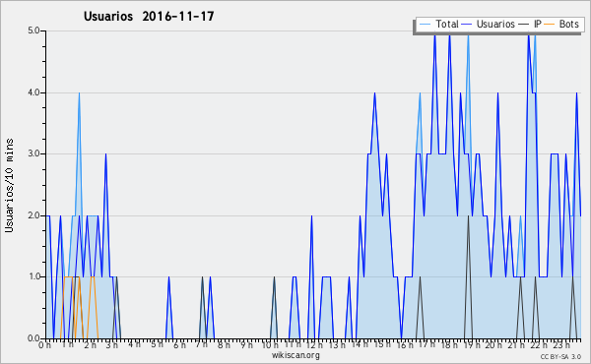Click the y-axis label 'Usuarios/10 mins'
The height and width of the screenshot is (364, 591).
coord(9,185)
